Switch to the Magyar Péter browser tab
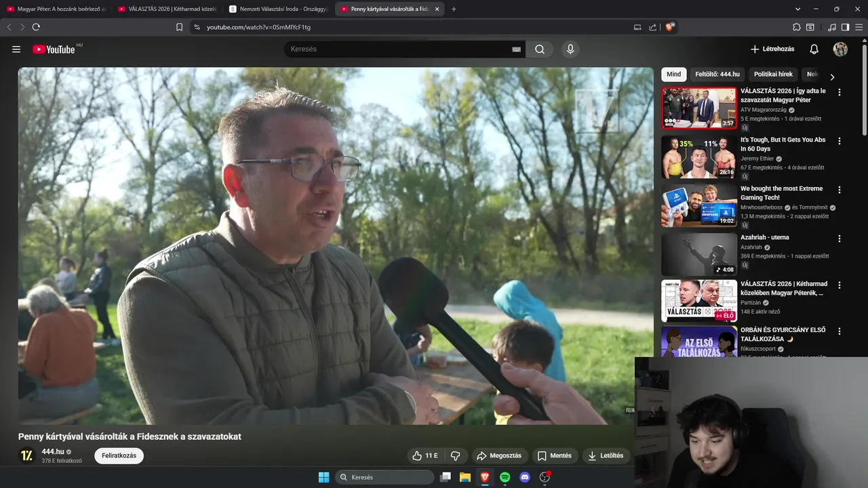Screen dimensions: 868x488 coord(56,9)
